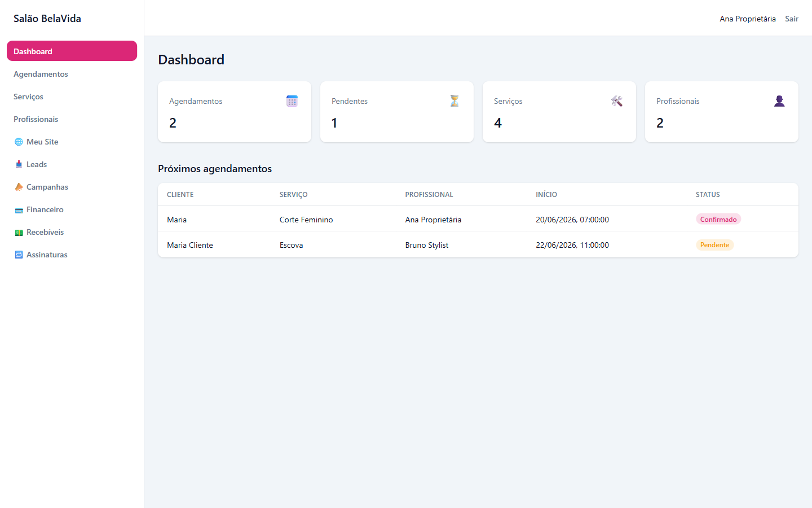
Task: Click the repeat icon beside Assinaturas
Action: pyautogui.click(x=19, y=255)
